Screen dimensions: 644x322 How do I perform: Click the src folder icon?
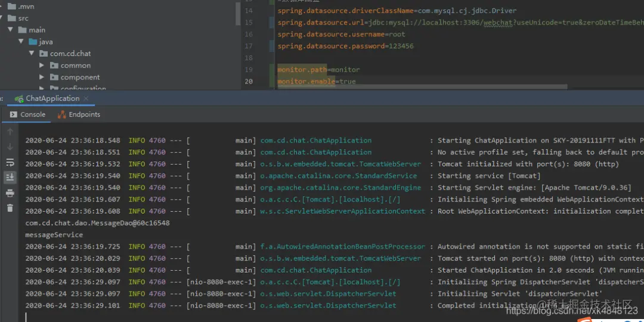(x=11, y=18)
